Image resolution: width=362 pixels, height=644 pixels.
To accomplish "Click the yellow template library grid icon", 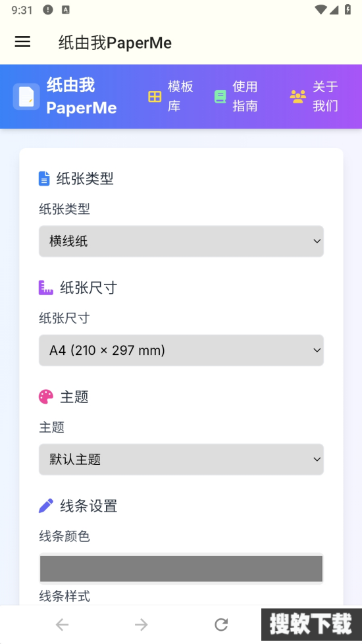I will pyautogui.click(x=155, y=97).
